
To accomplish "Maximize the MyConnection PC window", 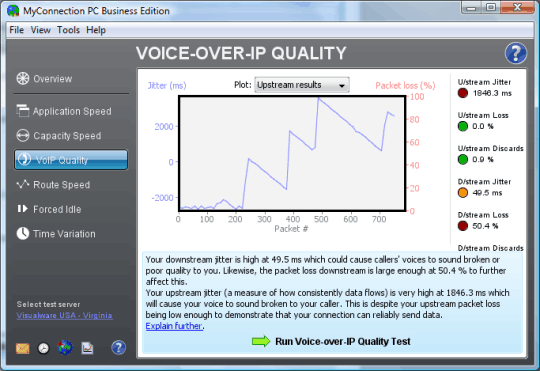I will (x=491, y=7).
